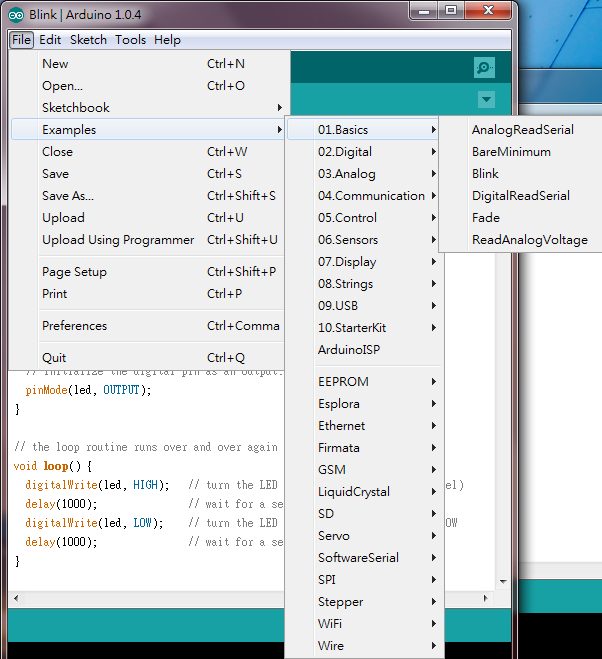Select Close in the File menu
602x659 pixels.
(x=148, y=152)
